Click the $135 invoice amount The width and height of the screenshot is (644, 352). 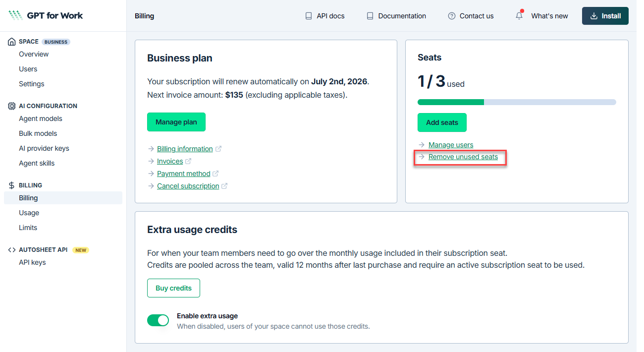tap(234, 95)
